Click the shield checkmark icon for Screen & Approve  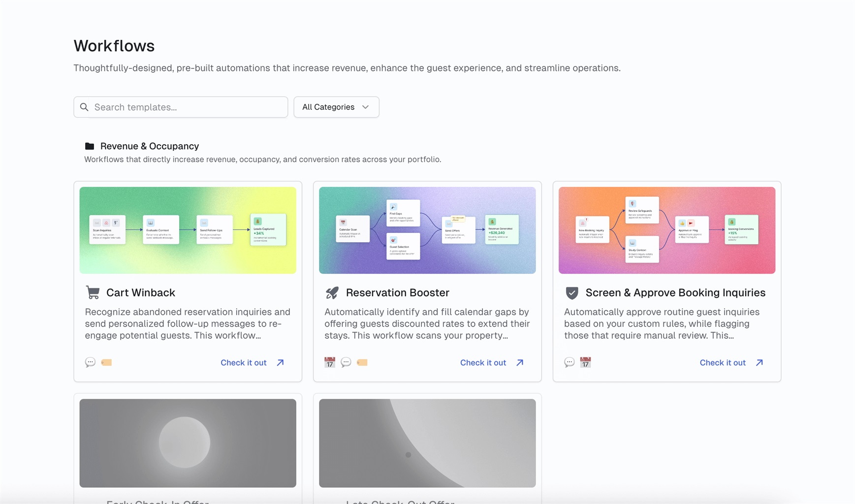(571, 293)
